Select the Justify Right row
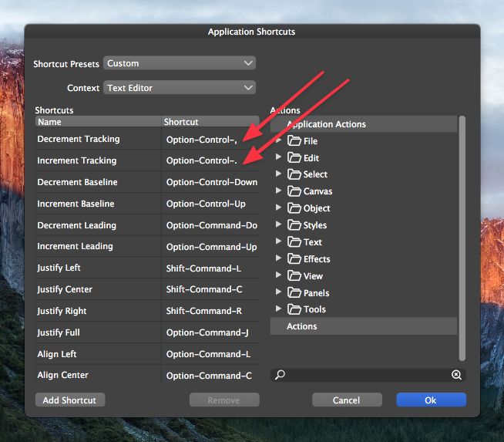Viewport: 504px width, 442px height. click(x=147, y=311)
